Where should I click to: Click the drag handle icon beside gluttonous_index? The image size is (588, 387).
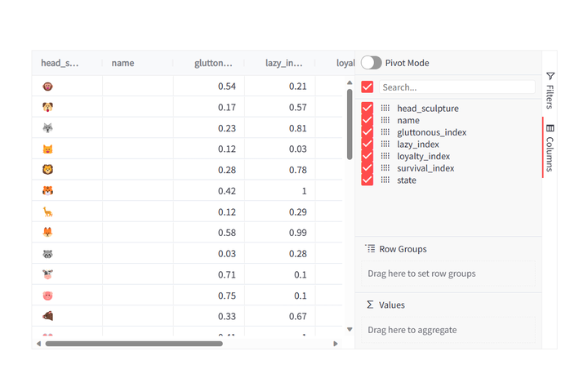(385, 132)
